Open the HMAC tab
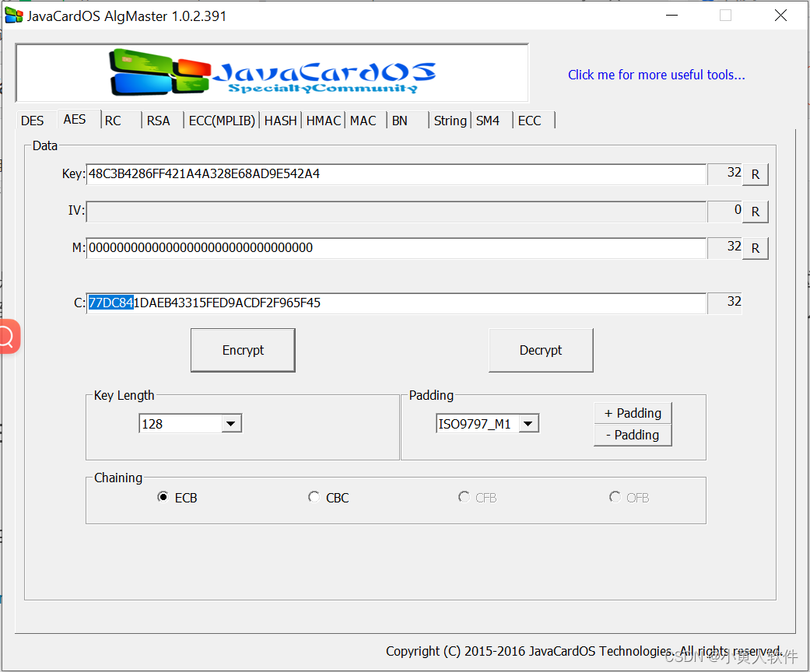This screenshot has height=672, width=810. coord(324,121)
